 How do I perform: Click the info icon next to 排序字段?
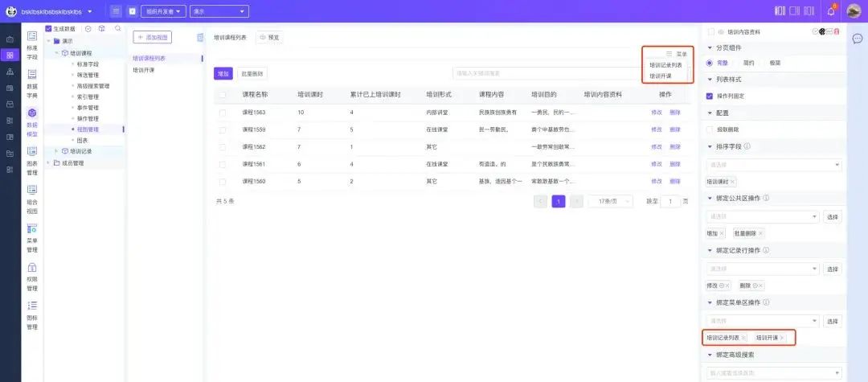pyautogui.click(x=747, y=146)
